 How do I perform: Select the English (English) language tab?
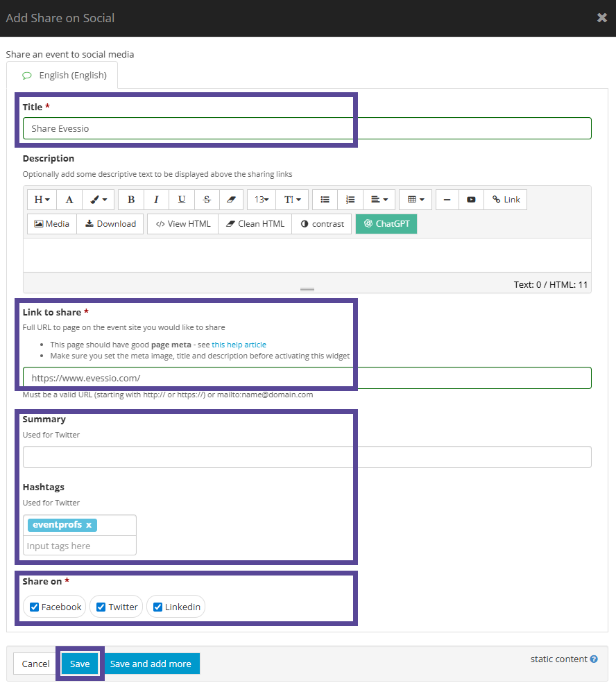pos(62,76)
